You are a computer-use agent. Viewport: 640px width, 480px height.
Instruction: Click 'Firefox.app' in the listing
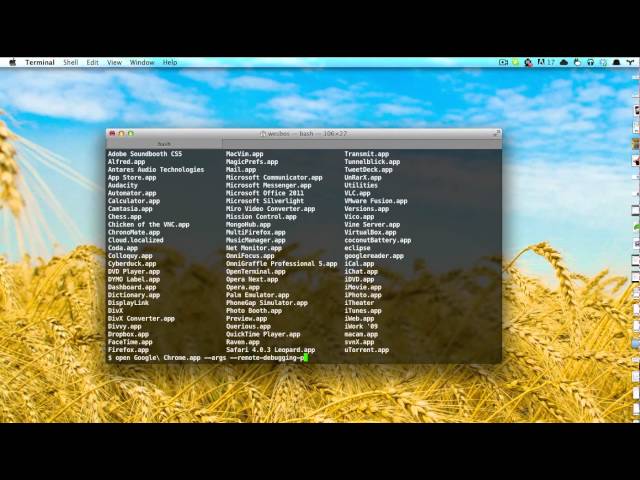click(128, 350)
